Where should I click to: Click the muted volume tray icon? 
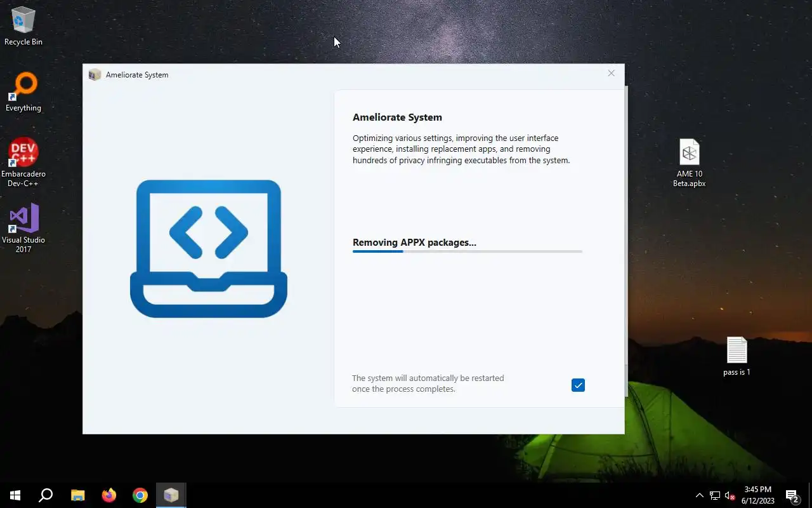point(730,495)
